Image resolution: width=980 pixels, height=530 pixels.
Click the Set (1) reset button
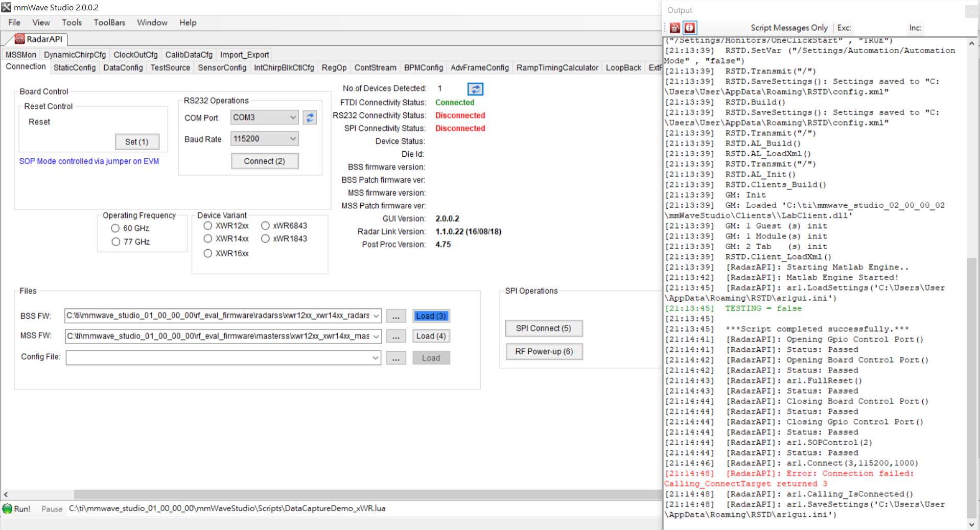137,142
